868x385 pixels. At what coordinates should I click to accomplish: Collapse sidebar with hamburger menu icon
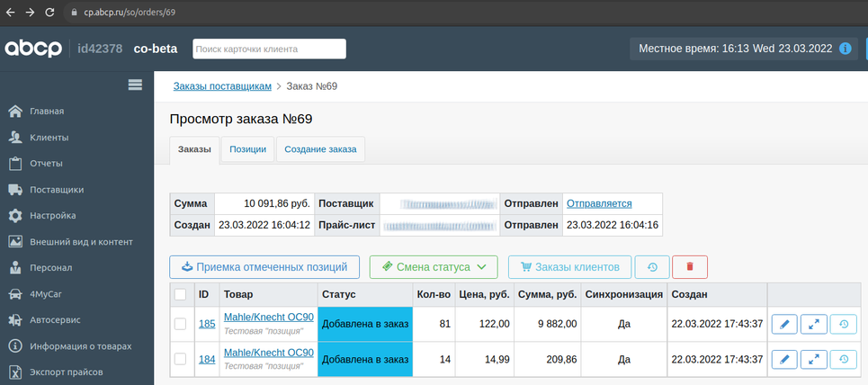point(136,85)
